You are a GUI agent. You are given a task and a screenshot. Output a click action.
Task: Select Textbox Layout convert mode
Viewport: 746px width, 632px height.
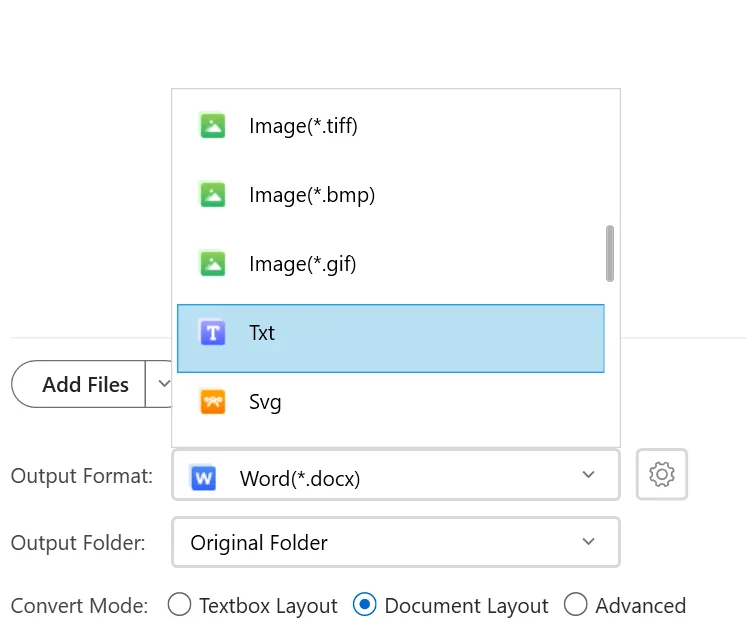click(253, 605)
